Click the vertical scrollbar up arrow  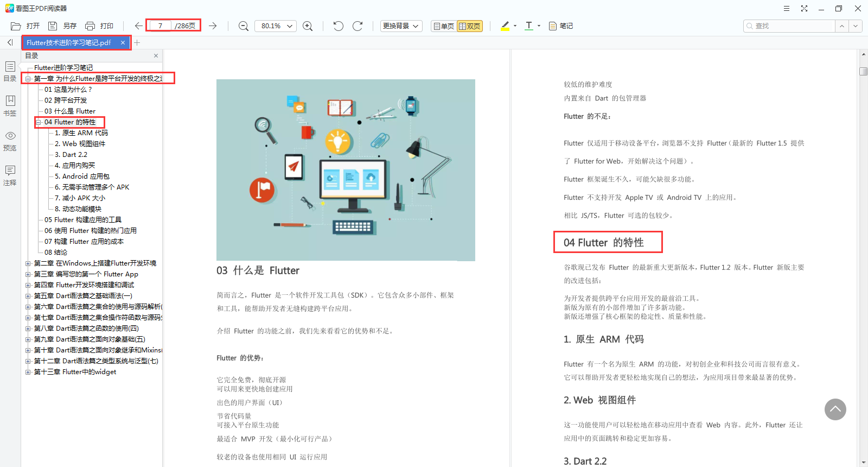pos(863,54)
